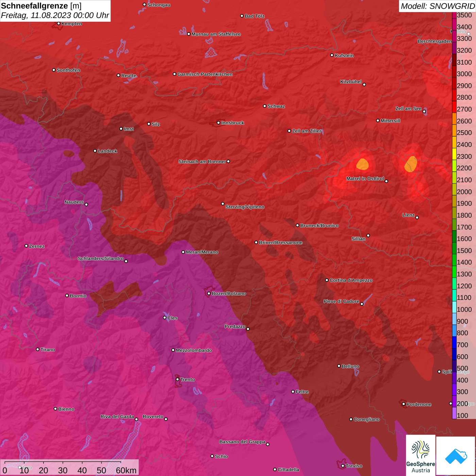Click the Nauders label

point(74,202)
